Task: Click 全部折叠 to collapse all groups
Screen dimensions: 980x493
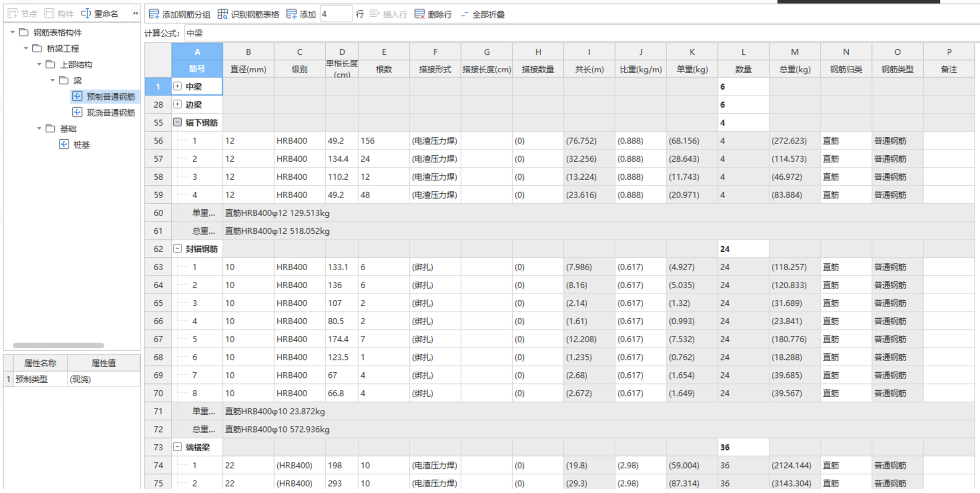Action: click(482, 15)
